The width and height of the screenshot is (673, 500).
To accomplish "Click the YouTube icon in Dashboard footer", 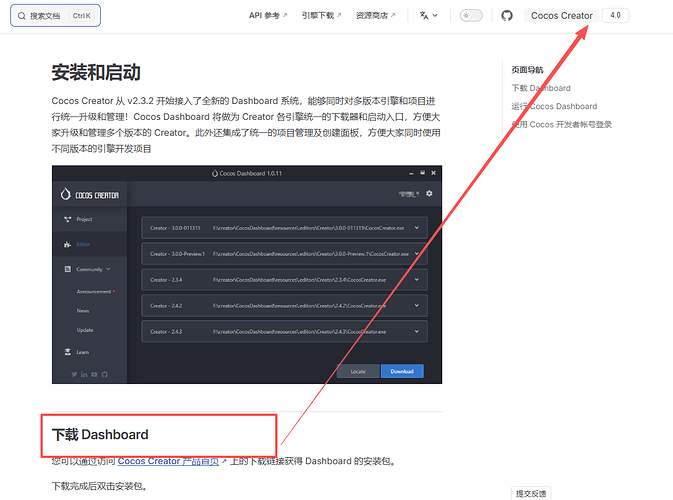I will 94,374.
